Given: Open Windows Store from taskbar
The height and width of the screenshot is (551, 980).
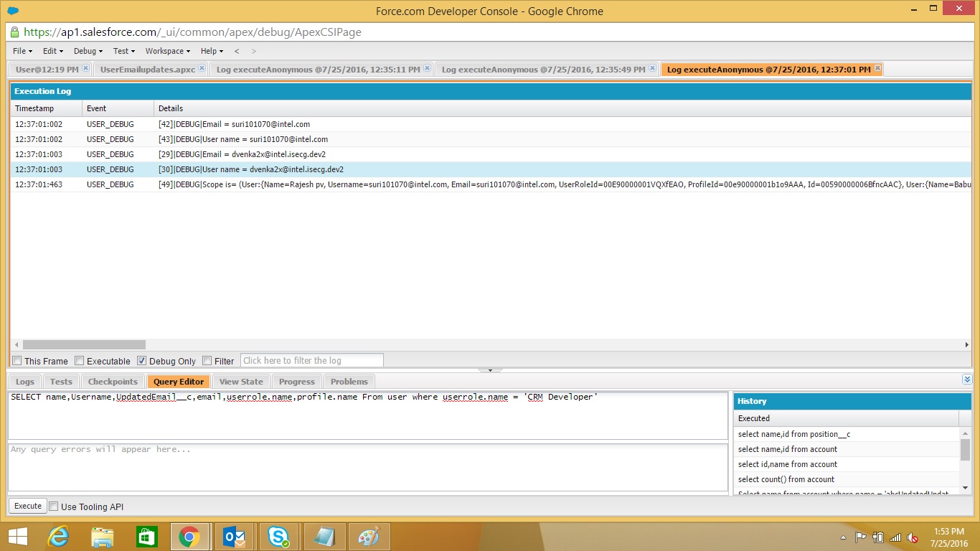Looking at the screenshot, I should (146, 537).
